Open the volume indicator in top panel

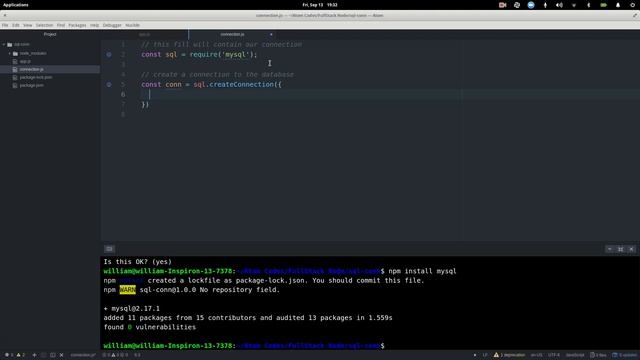tap(559, 5)
